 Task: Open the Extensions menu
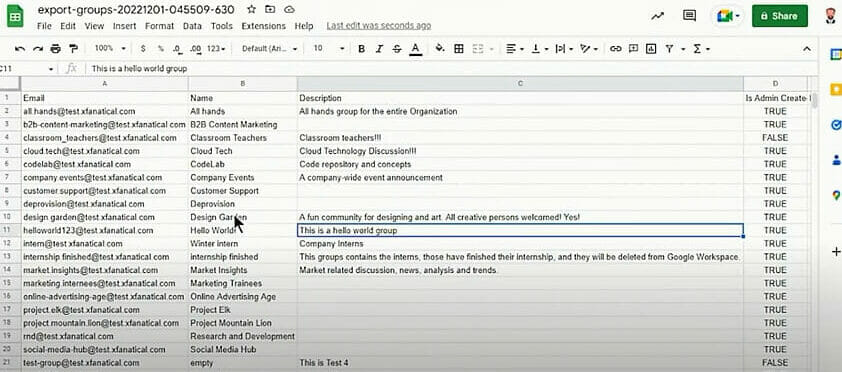[x=263, y=26]
